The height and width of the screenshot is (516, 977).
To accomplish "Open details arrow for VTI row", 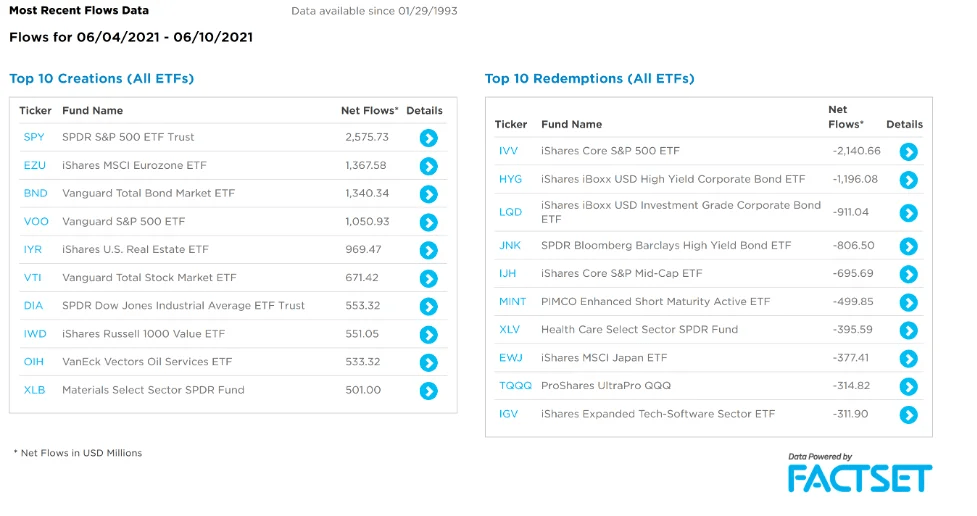I will click(429, 278).
